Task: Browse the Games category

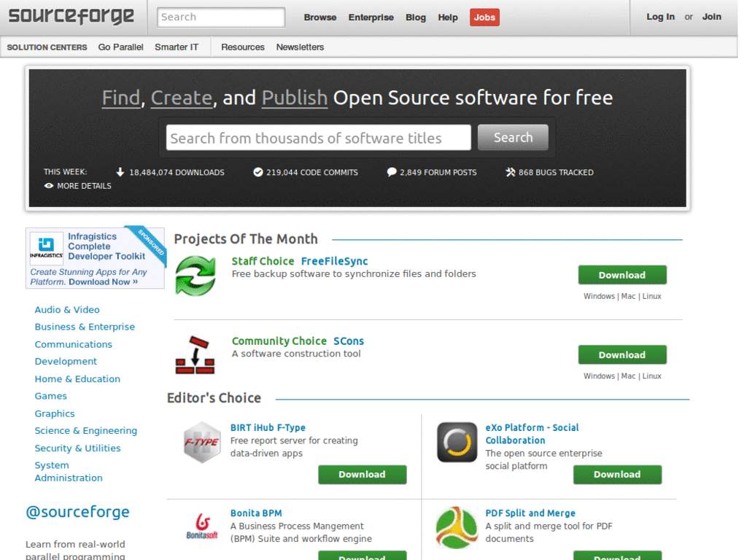Action: click(51, 396)
